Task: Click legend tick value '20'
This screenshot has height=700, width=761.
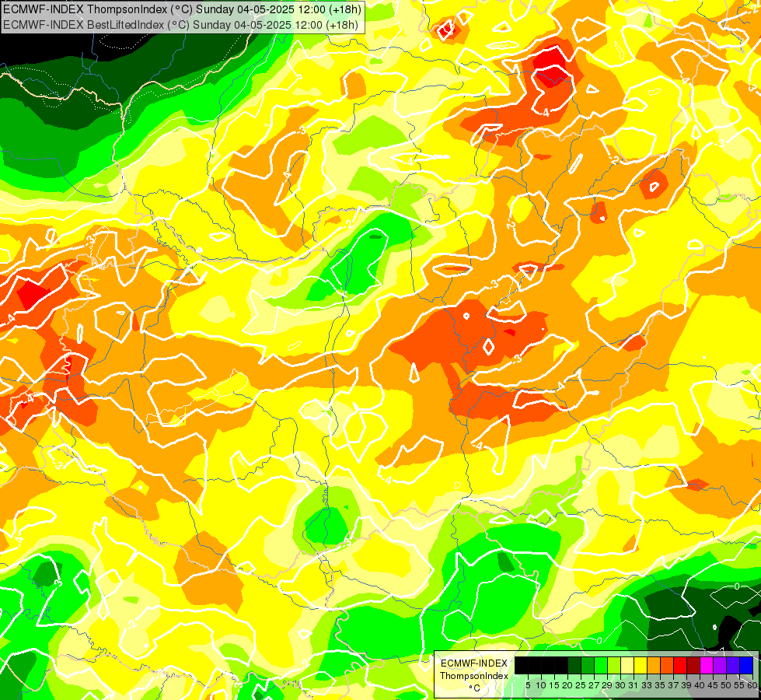Action: pos(567,685)
